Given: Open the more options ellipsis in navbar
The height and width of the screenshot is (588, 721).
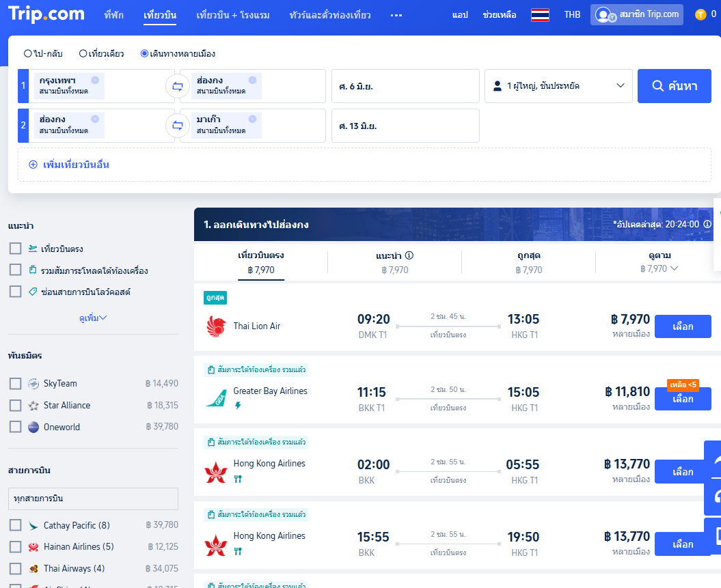Looking at the screenshot, I should [396, 15].
